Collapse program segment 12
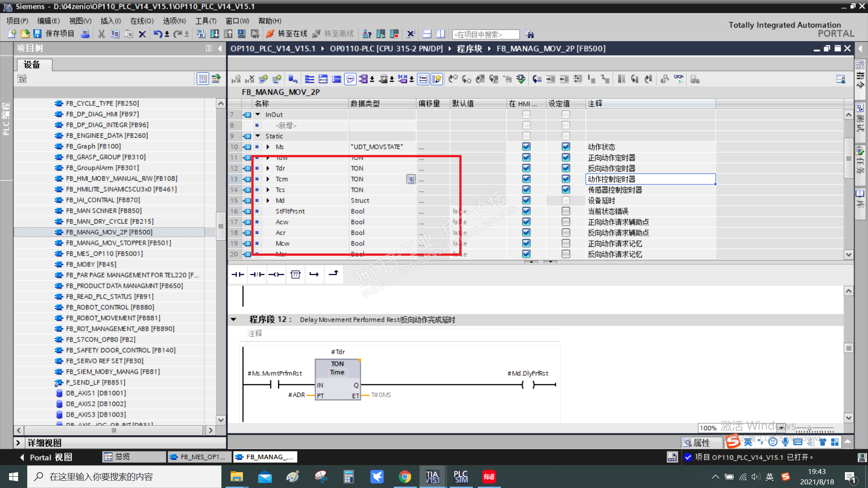 click(234, 319)
